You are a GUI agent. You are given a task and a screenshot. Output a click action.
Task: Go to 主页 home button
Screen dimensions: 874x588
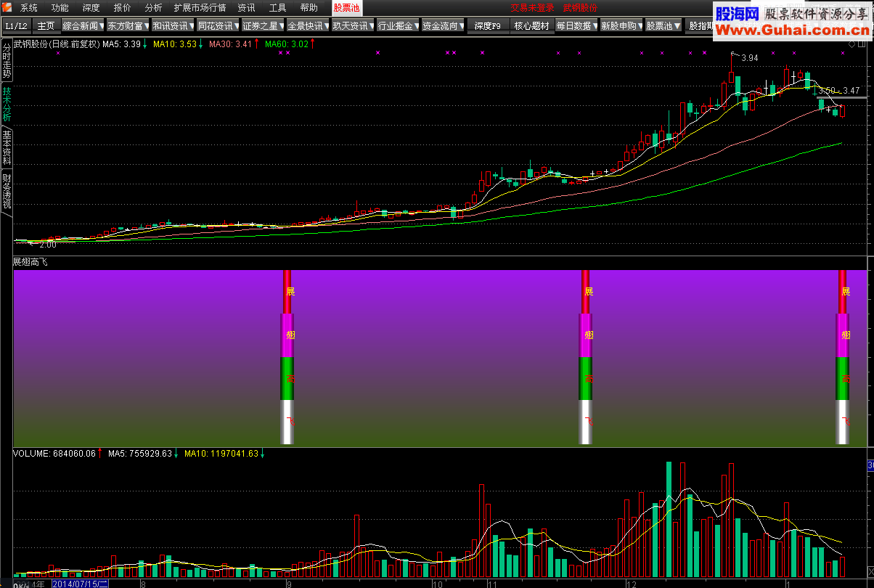46,25
